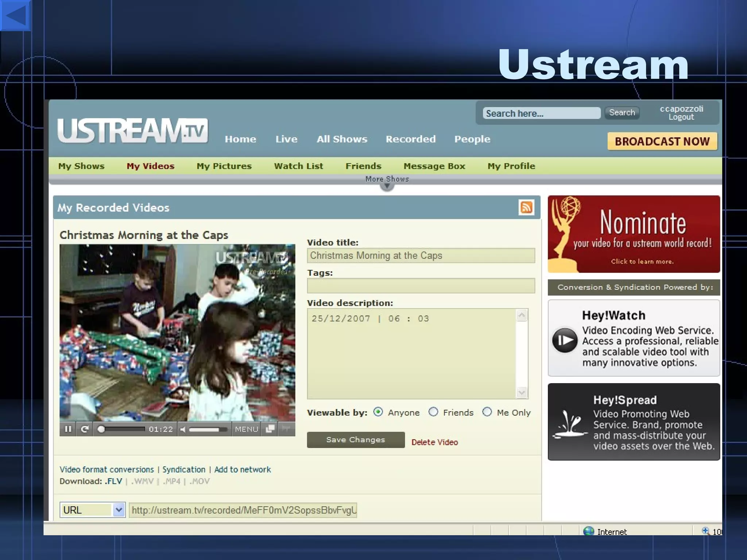Screen dimensions: 747x560
Task: Mute the video player speaker icon
Action: tap(183, 429)
